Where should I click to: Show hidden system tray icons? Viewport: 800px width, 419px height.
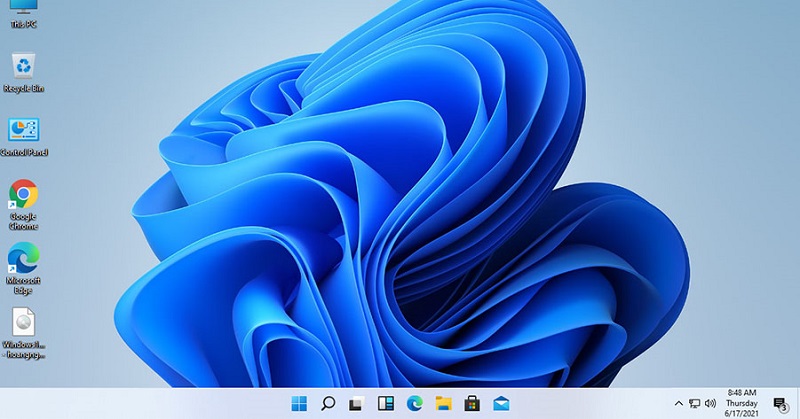[679, 403]
